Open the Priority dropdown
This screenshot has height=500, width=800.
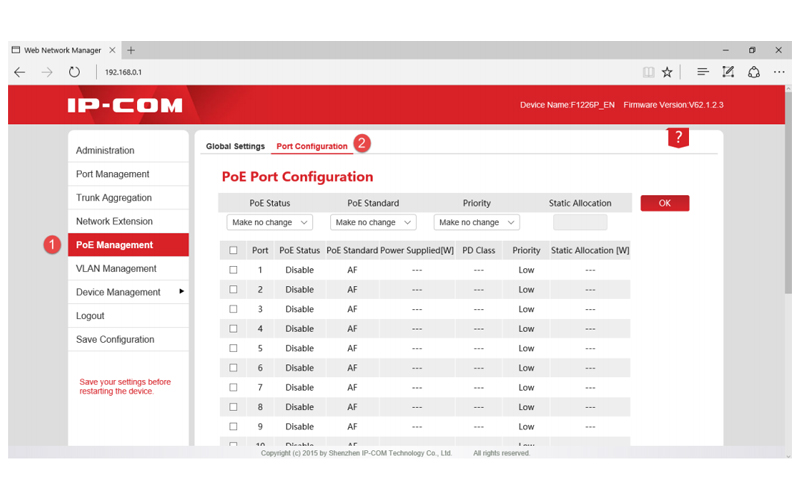tap(477, 222)
